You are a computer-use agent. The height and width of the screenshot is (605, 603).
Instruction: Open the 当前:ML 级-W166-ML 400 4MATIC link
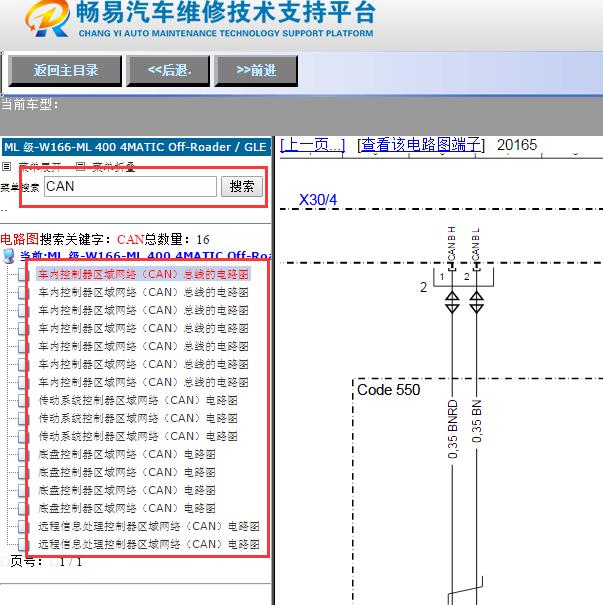(145, 256)
